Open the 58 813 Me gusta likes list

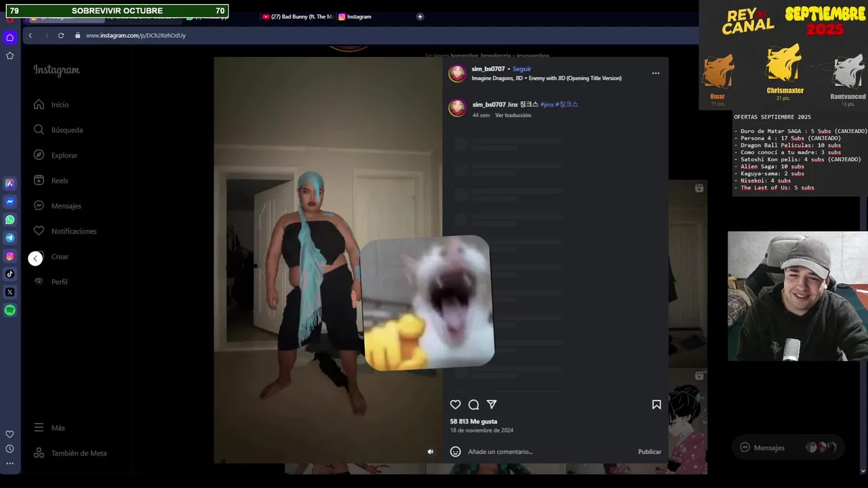tap(473, 422)
